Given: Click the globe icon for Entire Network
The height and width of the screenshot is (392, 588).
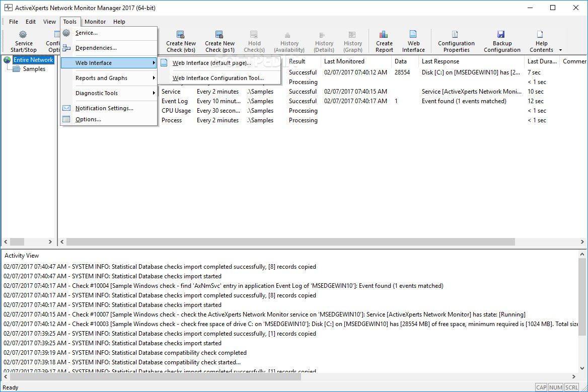Looking at the screenshot, I should tap(7, 60).
